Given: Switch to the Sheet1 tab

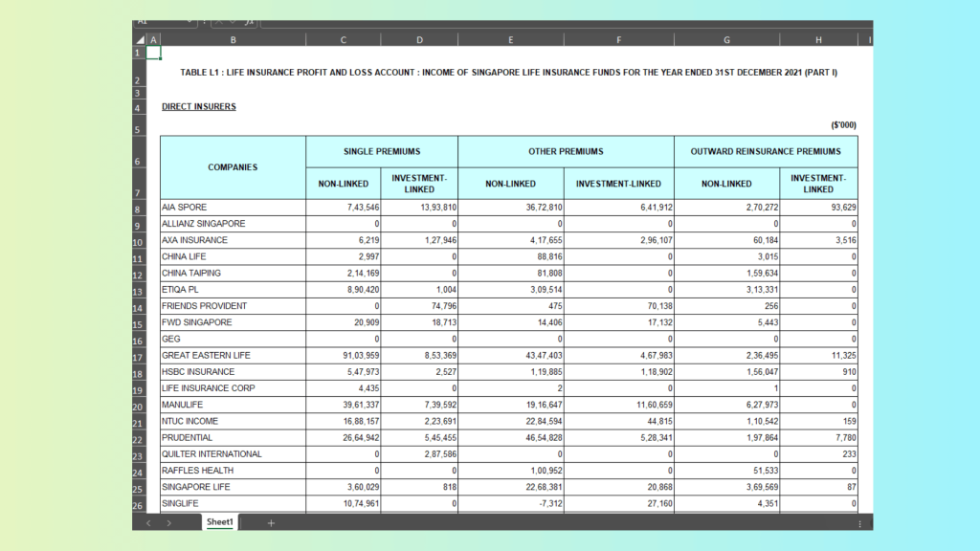Looking at the screenshot, I should point(220,523).
